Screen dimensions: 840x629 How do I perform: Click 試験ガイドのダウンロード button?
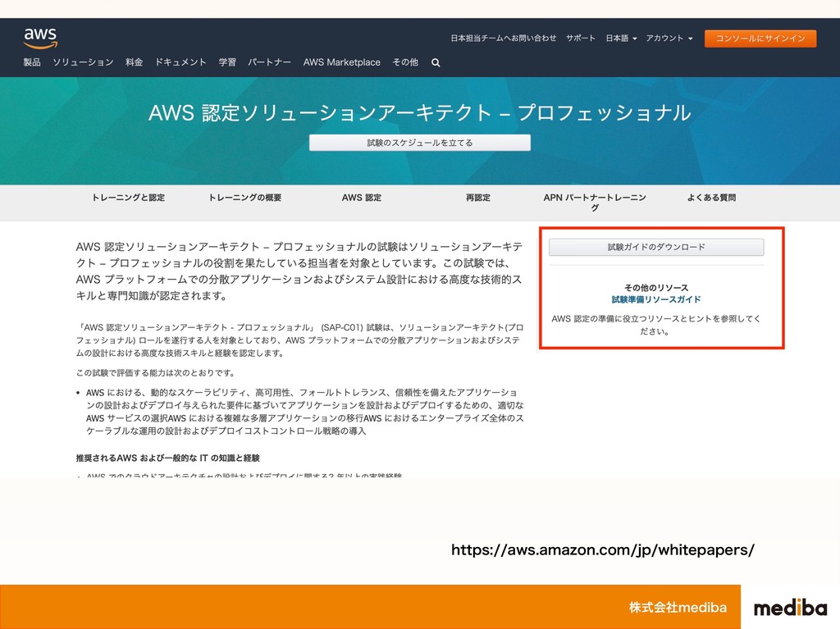pyautogui.click(x=656, y=247)
